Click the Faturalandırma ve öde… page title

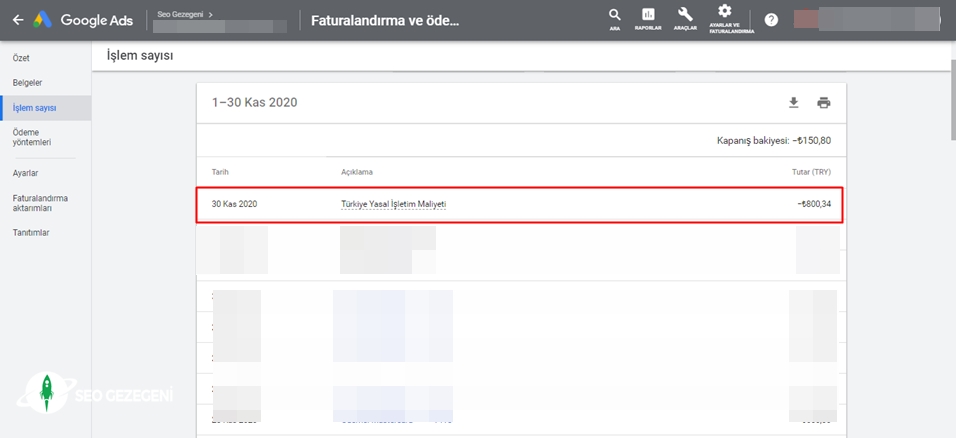(x=385, y=20)
